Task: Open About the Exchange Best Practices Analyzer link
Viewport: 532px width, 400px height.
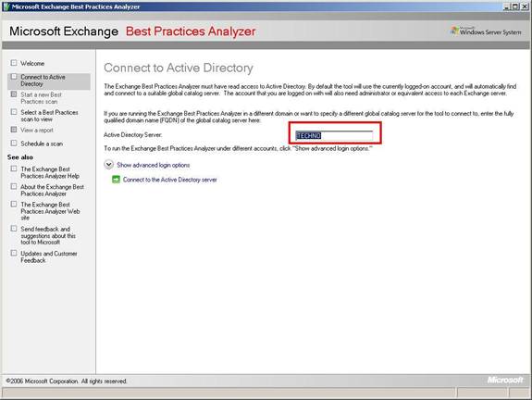Action: [52, 190]
